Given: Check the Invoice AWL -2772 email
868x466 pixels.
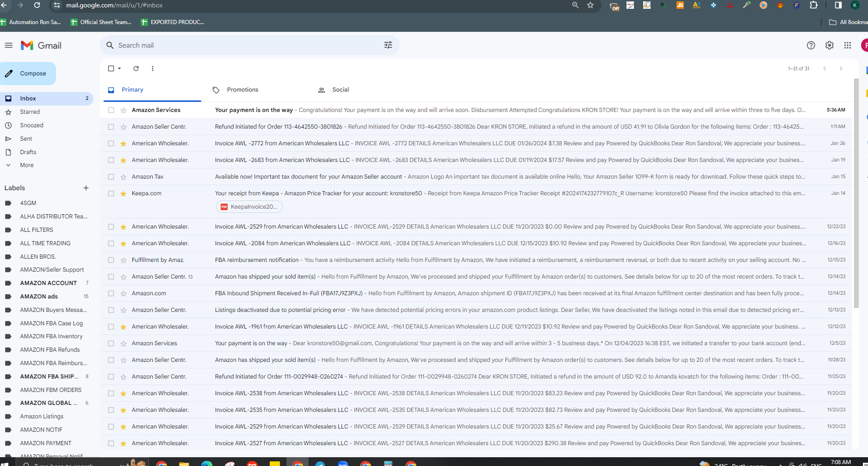Looking at the screenshot, I should [111, 143].
